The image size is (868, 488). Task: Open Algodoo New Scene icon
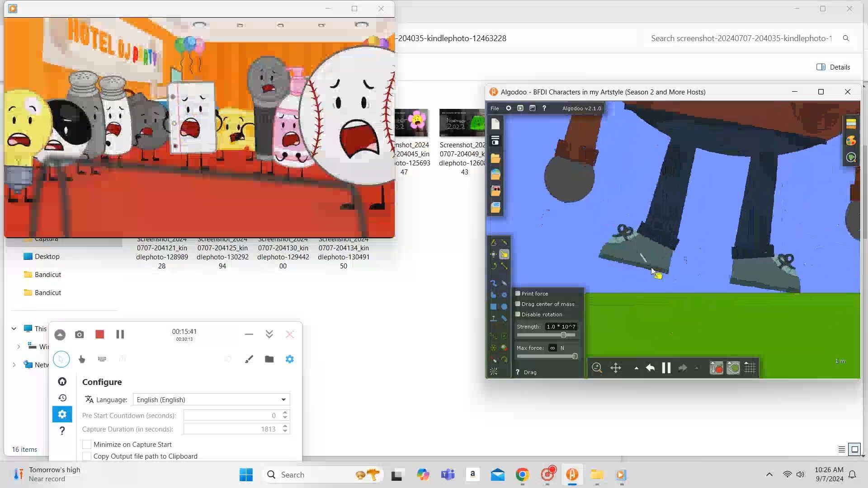[x=495, y=124]
